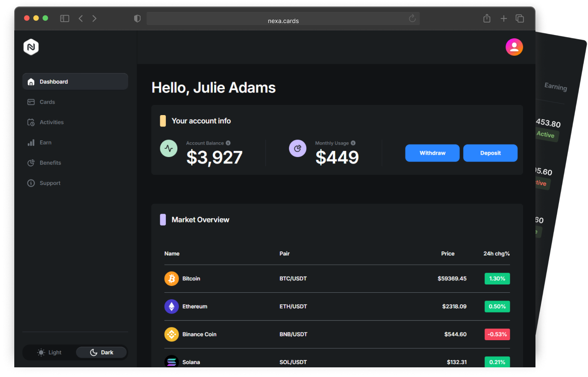This screenshot has width=588, height=377.
Task: Select the Binance Coin name text
Action: [200, 334]
